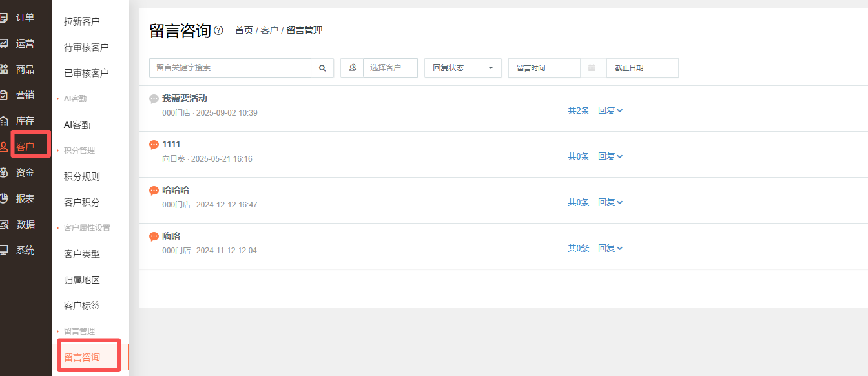This screenshot has height=376, width=868.
Task: Click the 选择客户 input field
Action: click(x=390, y=68)
